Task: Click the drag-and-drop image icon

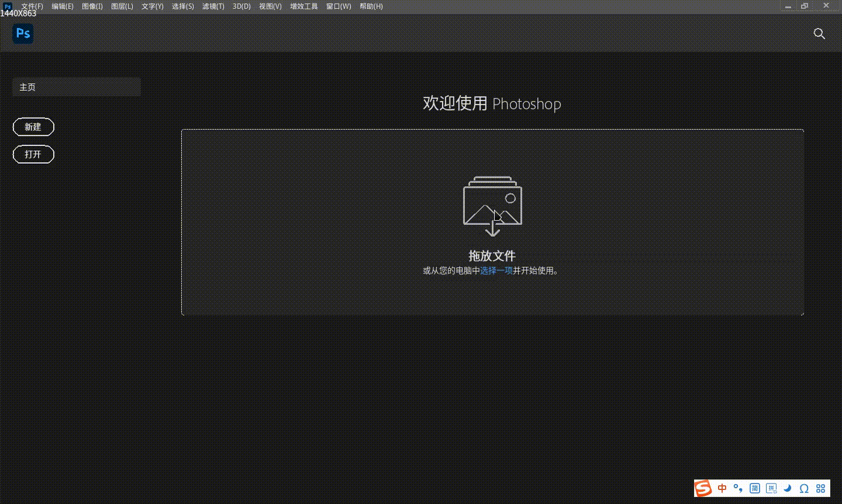Action: tap(492, 206)
